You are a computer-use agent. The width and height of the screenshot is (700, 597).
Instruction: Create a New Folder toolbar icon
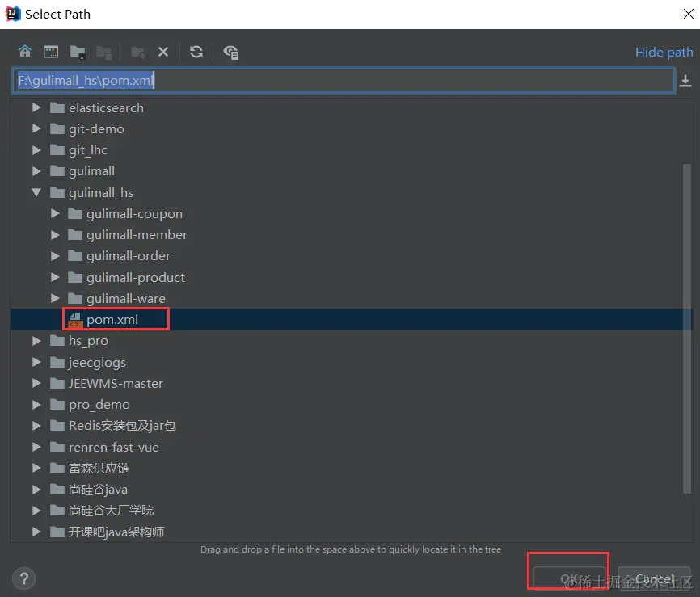(x=138, y=53)
